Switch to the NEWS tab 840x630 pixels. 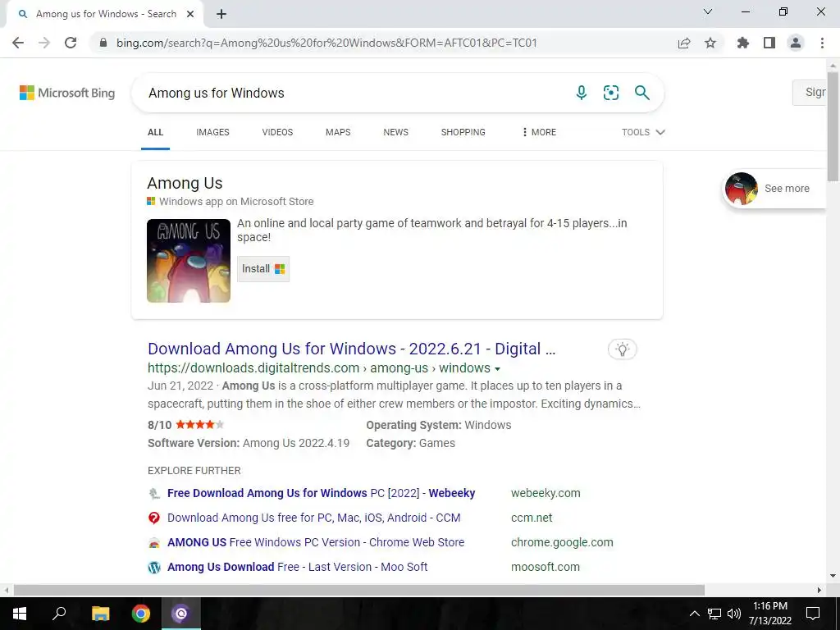pyautogui.click(x=396, y=132)
